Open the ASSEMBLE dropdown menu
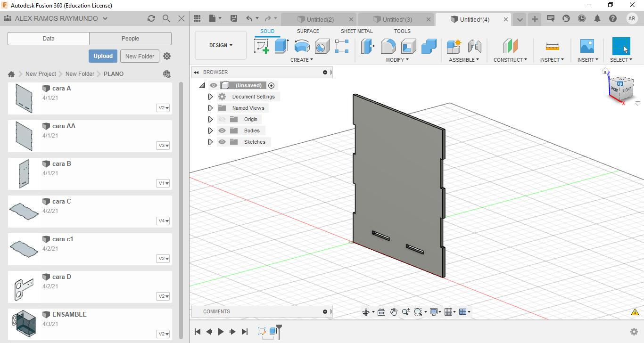Screen dimensions: 644x343 464,60
